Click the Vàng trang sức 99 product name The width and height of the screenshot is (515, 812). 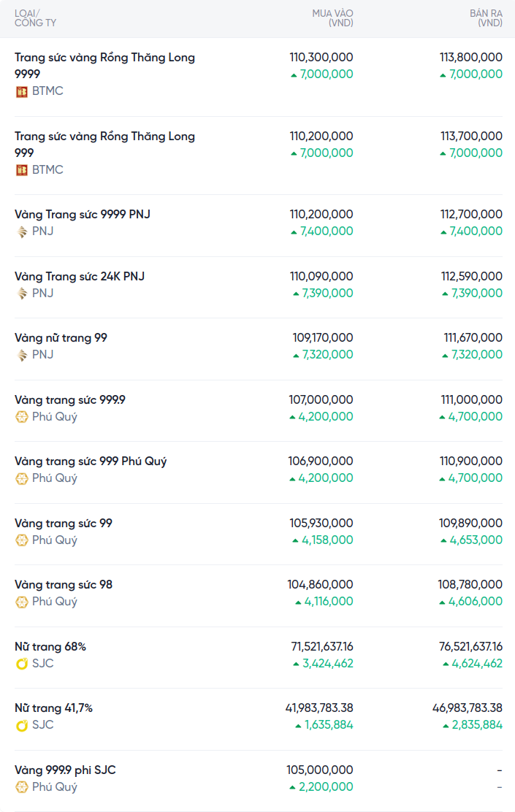(64, 524)
